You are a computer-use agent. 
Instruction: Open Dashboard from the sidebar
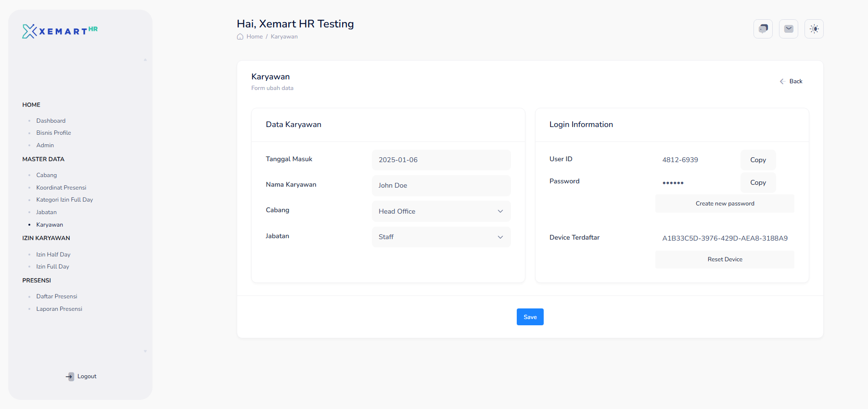(x=51, y=121)
